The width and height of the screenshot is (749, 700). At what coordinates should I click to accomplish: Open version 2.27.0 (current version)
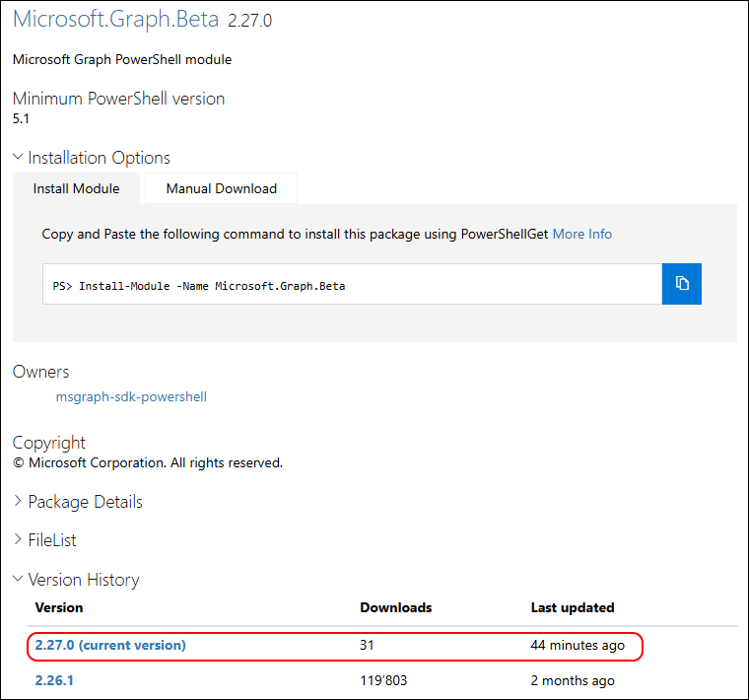(110, 645)
